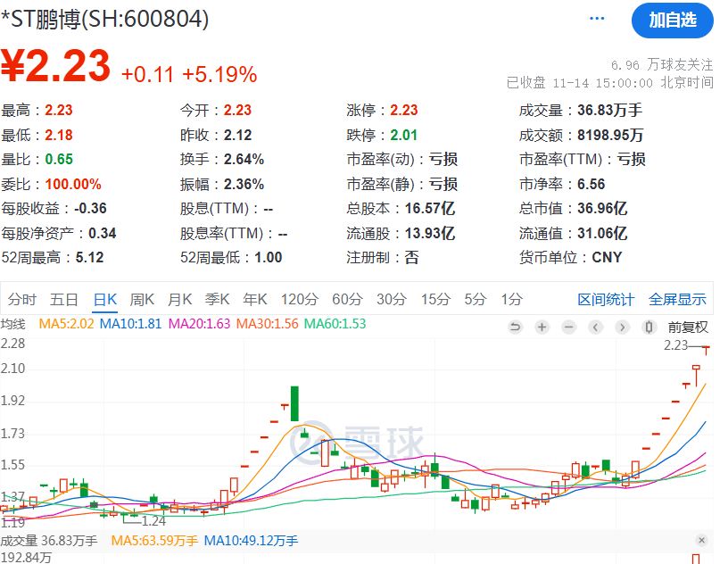Select the 月K monthly chart tab
Screen dimensions: 728x564
pos(178,301)
